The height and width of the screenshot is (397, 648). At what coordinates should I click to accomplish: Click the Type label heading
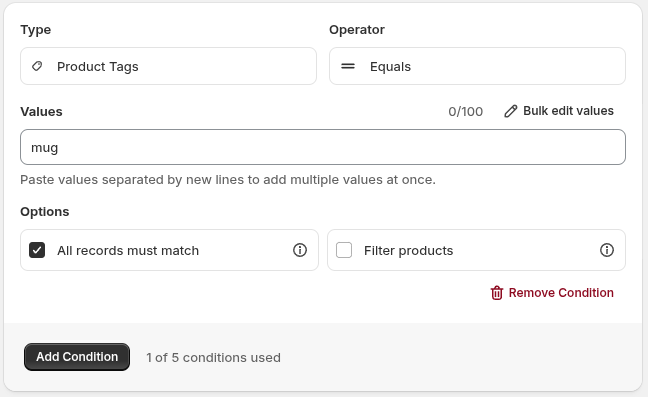pos(36,30)
